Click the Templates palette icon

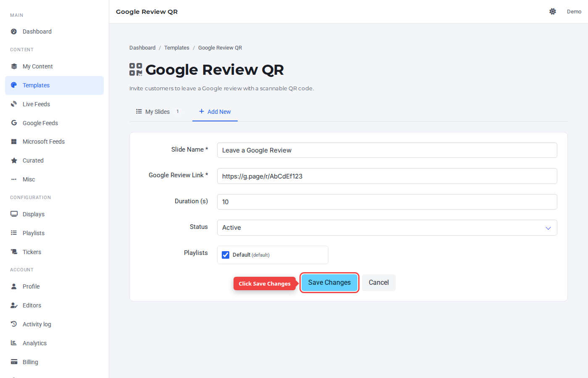[14, 85]
